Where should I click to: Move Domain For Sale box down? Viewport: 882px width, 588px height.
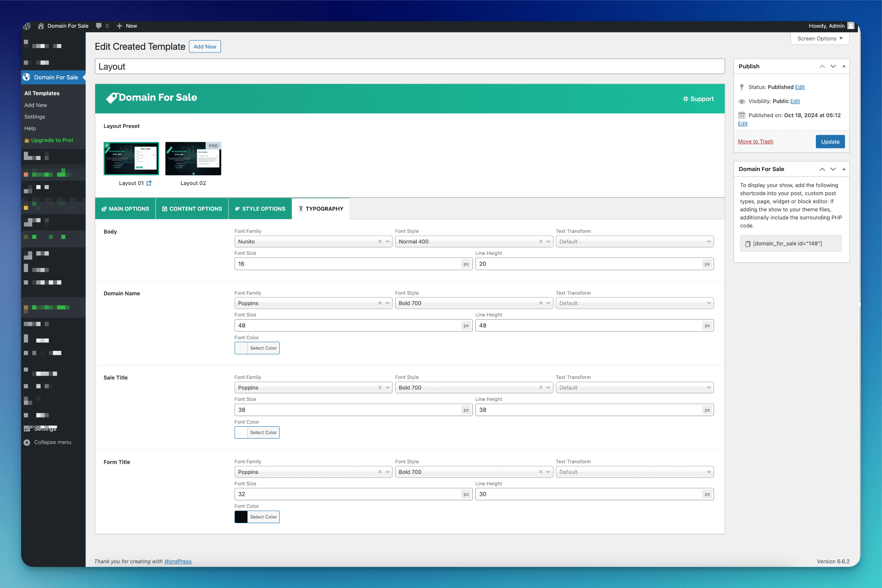pos(833,169)
